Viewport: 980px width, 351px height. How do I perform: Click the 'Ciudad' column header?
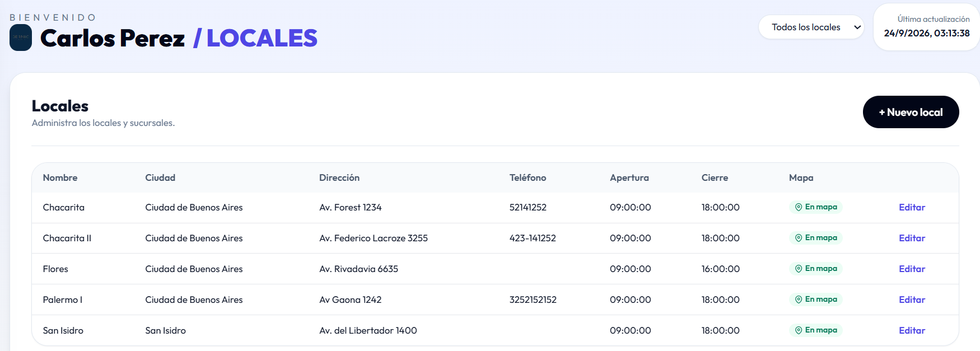pos(160,177)
